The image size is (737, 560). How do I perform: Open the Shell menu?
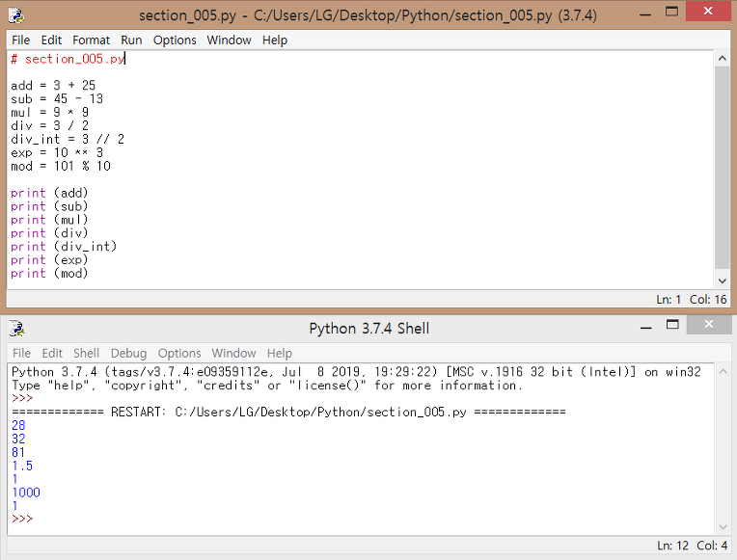[x=86, y=353]
